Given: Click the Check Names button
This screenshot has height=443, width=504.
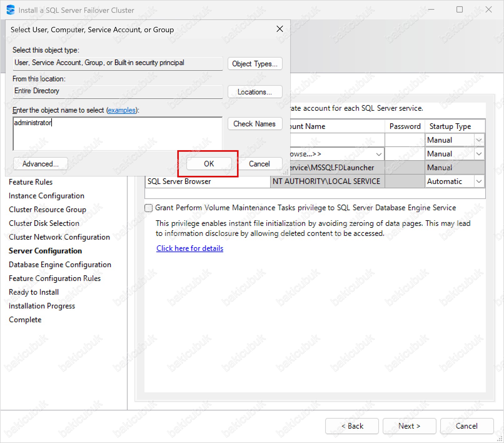Looking at the screenshot, I should (255, 124).
